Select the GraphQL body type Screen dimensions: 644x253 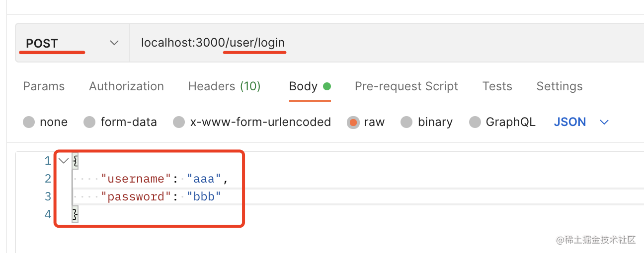tap(475, 122)
